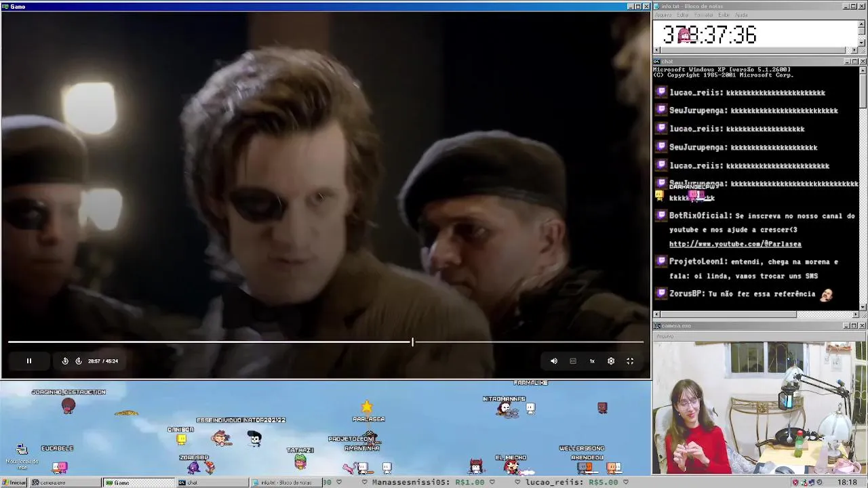The image size is (868, 488).
Task: Enter fullscreen in the video player
Action: pos(630,361)
